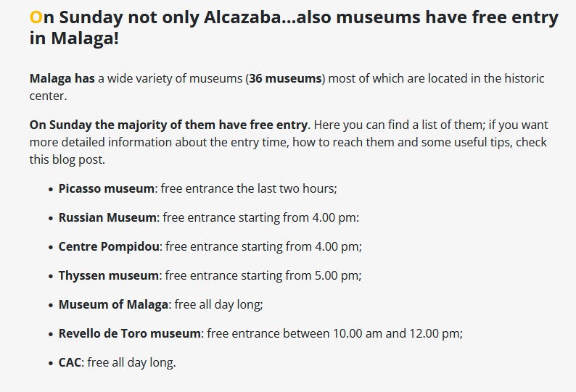Select "Centre Pompidou" in the list

coord(109,246)
